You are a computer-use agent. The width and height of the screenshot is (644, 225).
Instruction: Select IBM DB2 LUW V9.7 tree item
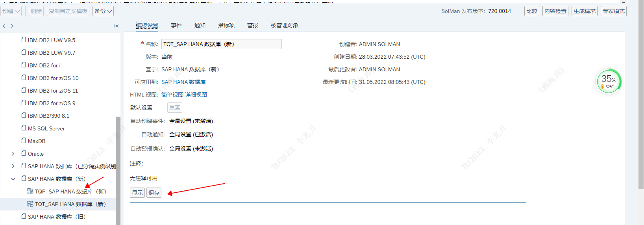click(x=52, y=53)
